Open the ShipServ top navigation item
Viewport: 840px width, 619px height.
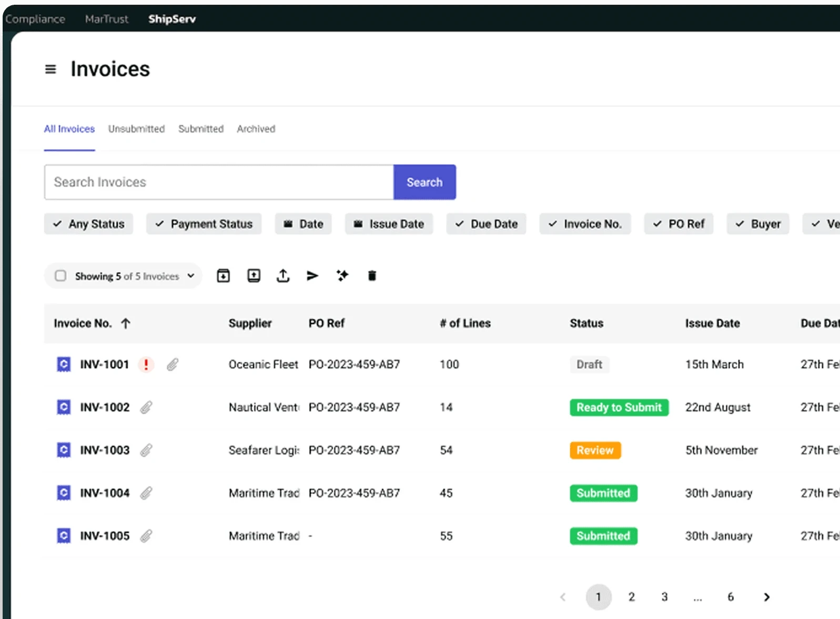tap(172, 19)
